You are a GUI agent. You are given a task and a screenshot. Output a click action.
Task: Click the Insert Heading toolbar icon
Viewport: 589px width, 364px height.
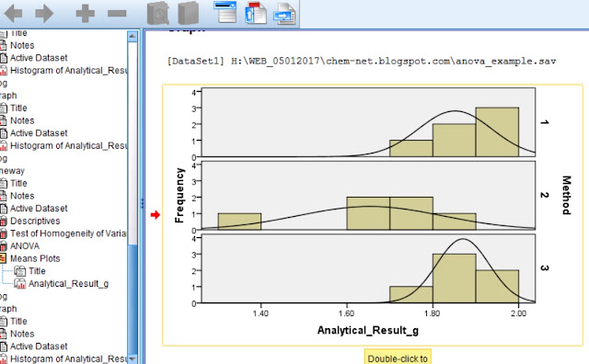pyautogui.click(x=225, y=12)
